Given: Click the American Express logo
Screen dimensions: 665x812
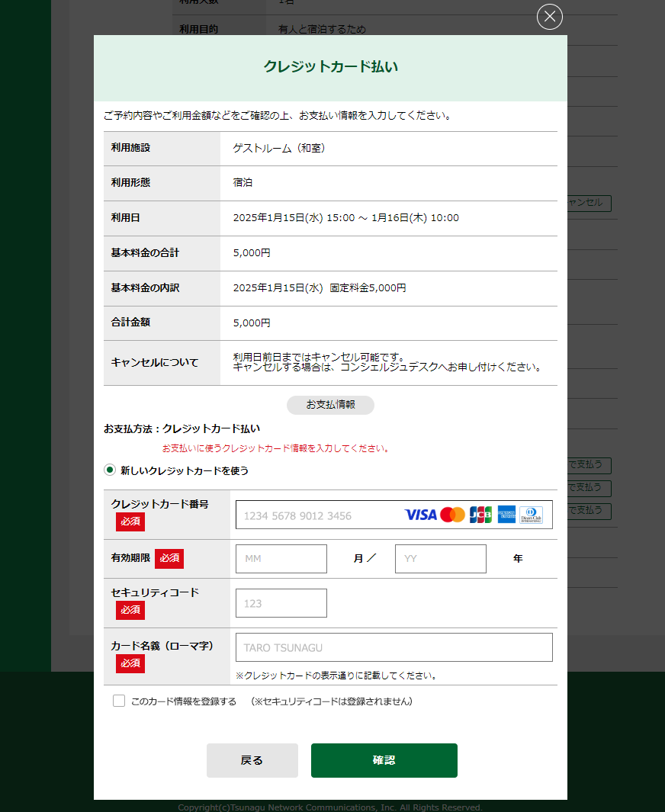Looking at the screenshot, I should (506, 515).
